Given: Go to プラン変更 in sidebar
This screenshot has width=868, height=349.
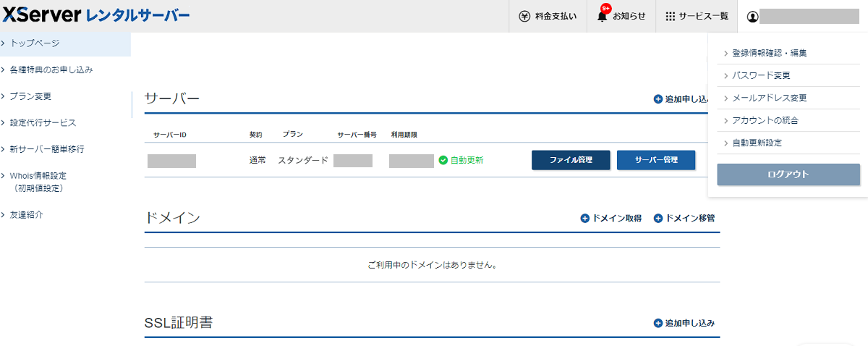Looking at the screenshot, I should click(x=30, y=96).
